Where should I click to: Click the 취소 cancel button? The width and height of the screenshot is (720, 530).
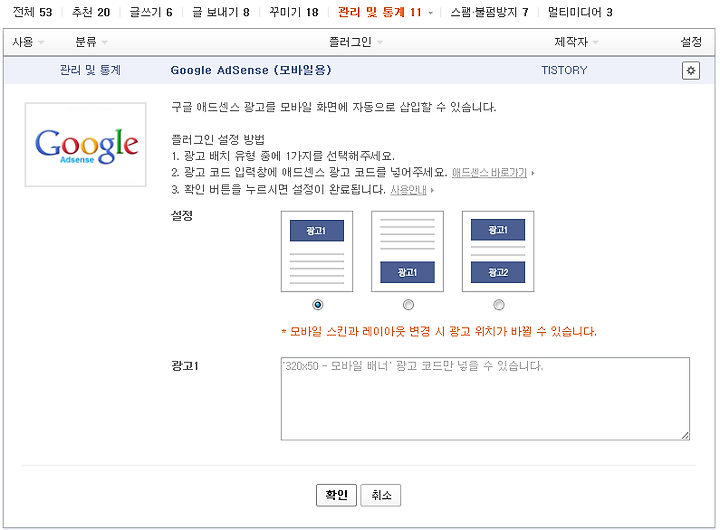coord(381,495)
